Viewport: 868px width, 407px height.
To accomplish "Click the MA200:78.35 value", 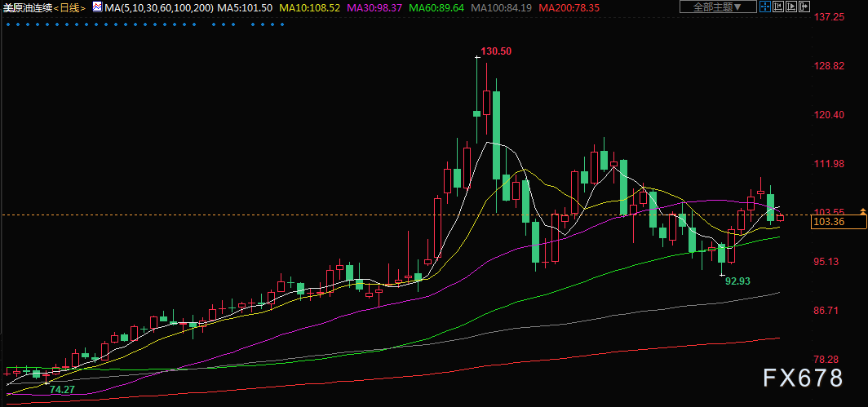I will tap(569, 8).
